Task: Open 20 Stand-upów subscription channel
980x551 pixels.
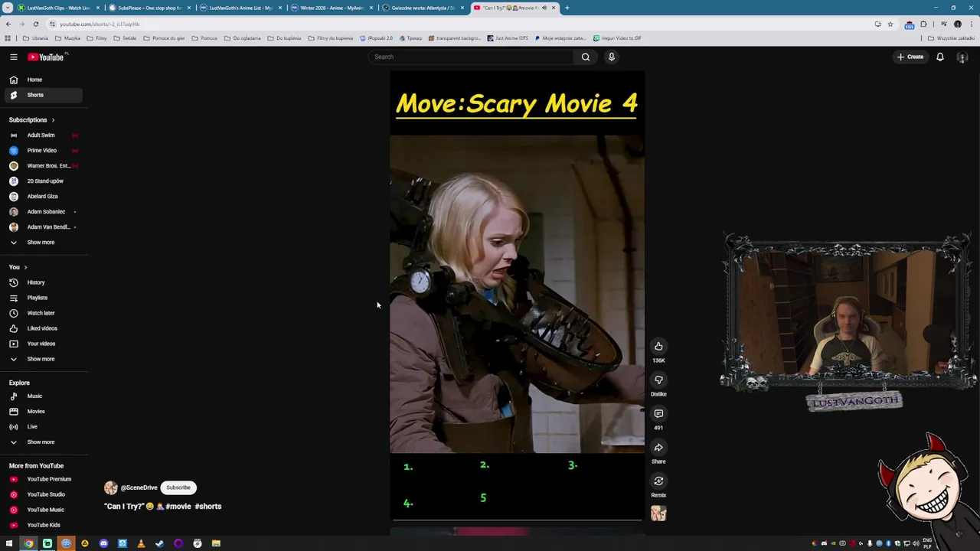Action: (x=42, y=181)
